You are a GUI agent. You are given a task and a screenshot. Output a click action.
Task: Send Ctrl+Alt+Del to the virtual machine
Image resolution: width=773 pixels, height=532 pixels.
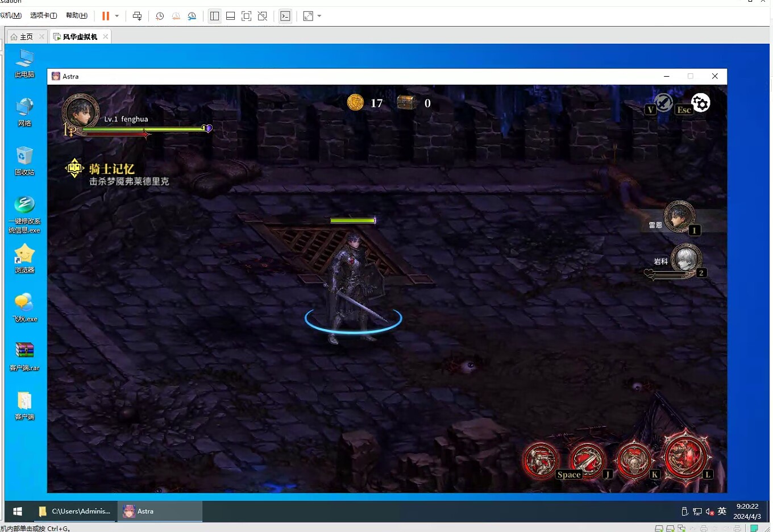point(137,16)
